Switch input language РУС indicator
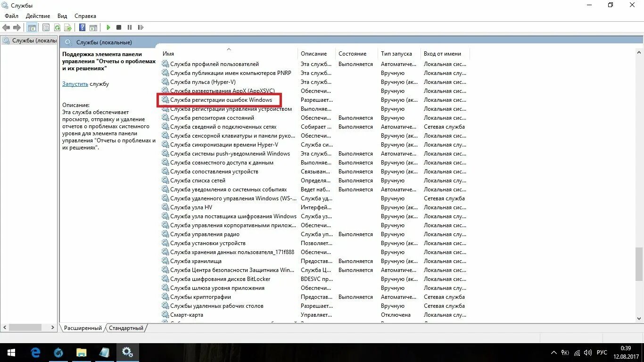 click(602, 353)
